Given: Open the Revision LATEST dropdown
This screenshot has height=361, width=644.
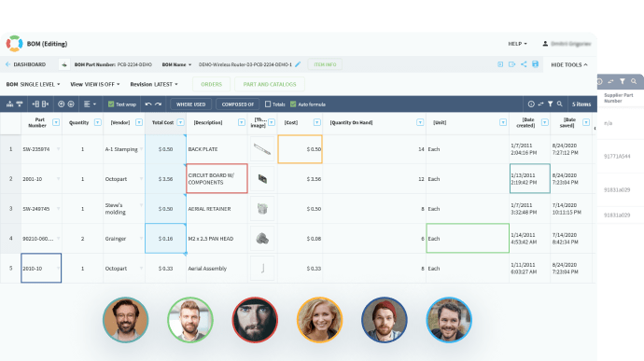Looking at the screenshot, I should pyautogui.click(x=154, y=84).
